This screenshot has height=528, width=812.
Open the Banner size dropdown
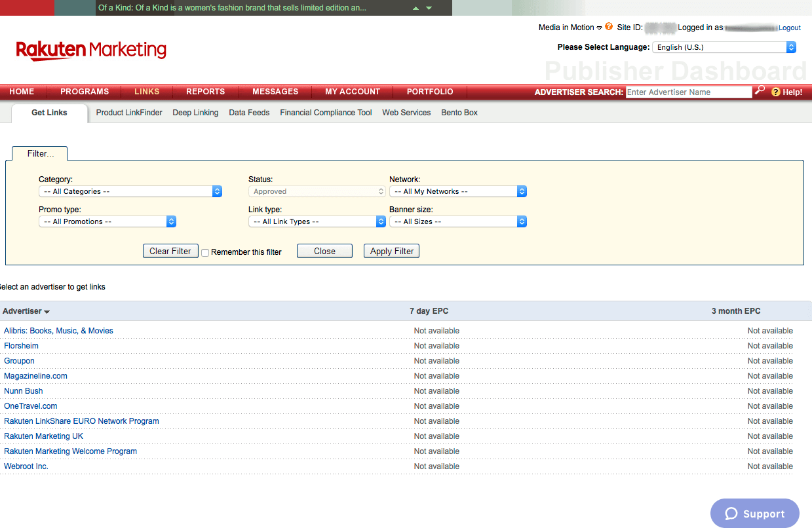point(457,221)
